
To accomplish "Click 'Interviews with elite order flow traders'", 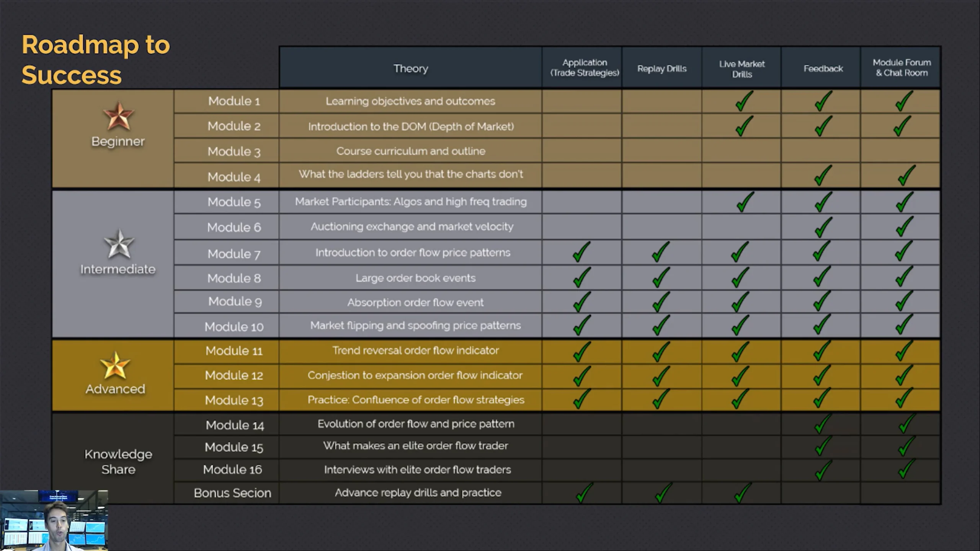I will pos(418,469).
